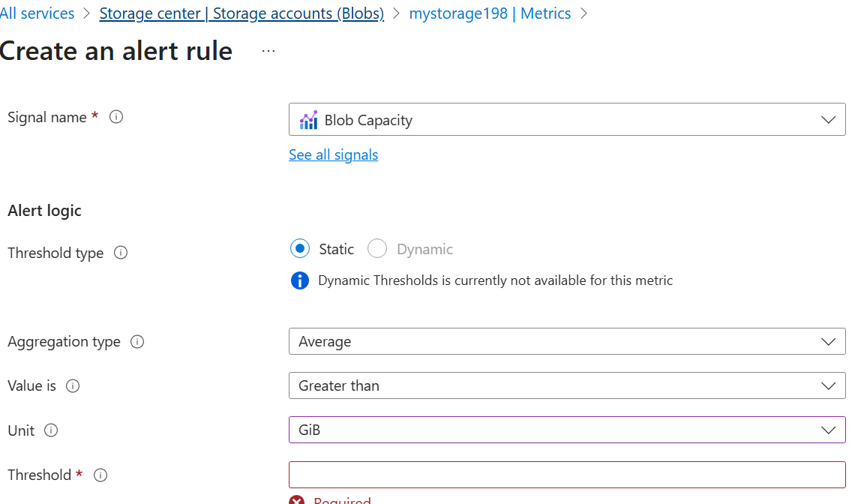Screen dimensions: 864x504
Task: Open the Signal name Blob Capacity dropdown
Action: (567, 119)
